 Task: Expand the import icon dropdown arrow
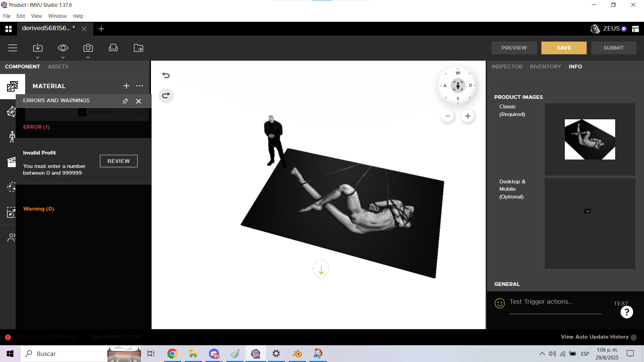click(x=38, y=57)
